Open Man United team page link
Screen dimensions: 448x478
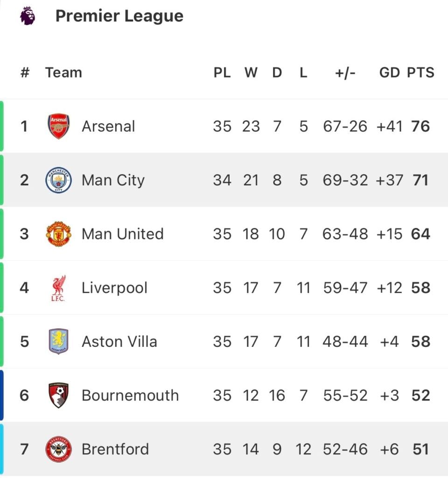coord(123,234)
